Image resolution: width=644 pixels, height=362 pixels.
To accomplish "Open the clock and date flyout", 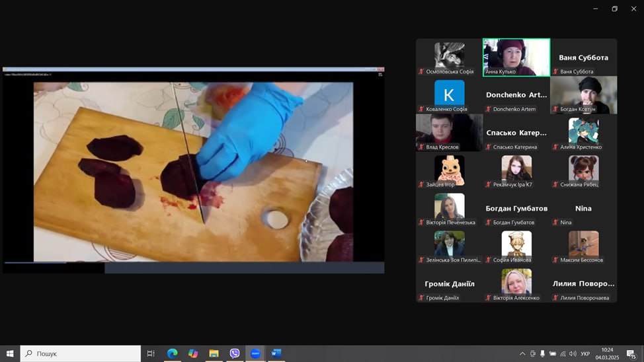I will point(607,353).
